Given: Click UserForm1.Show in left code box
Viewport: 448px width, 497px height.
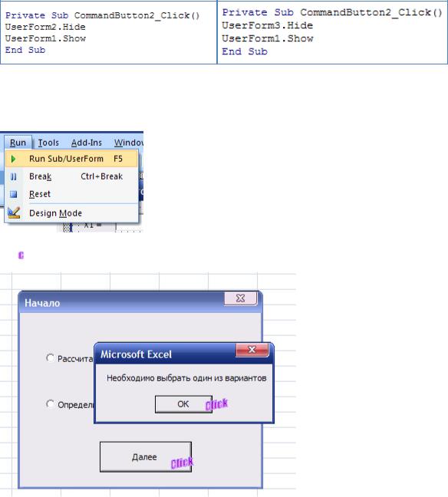Looking at the screenshot, I should point(45,38).
